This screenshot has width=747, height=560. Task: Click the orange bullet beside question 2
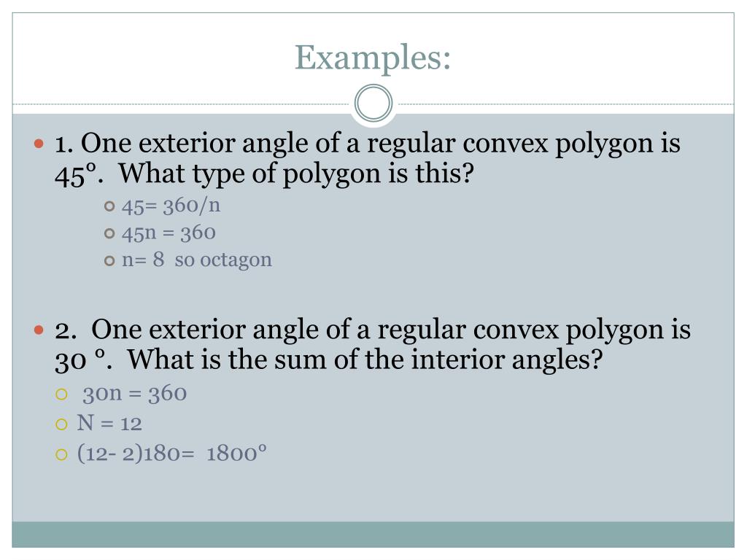point(39,330)
